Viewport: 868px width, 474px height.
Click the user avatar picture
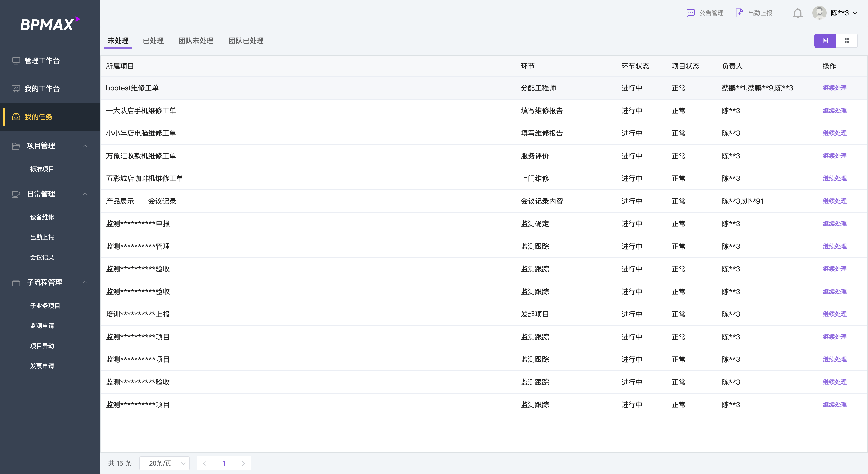click(x=819, y=13)
